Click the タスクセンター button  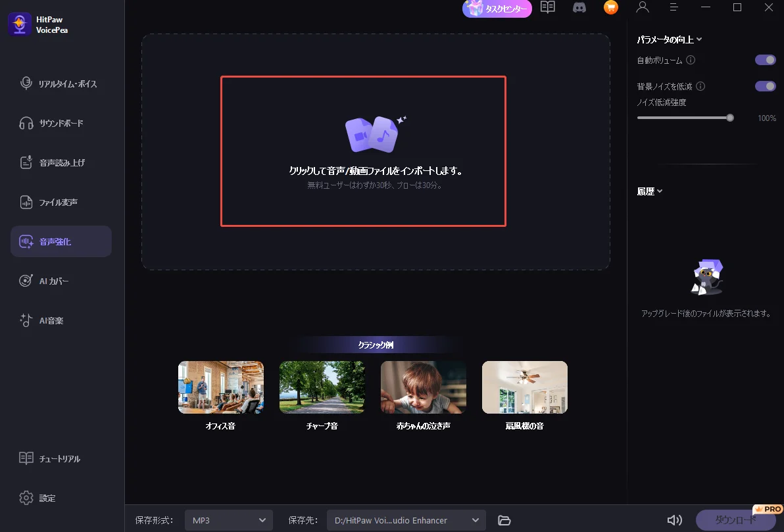pyautogui.click(x=497, y=9)
